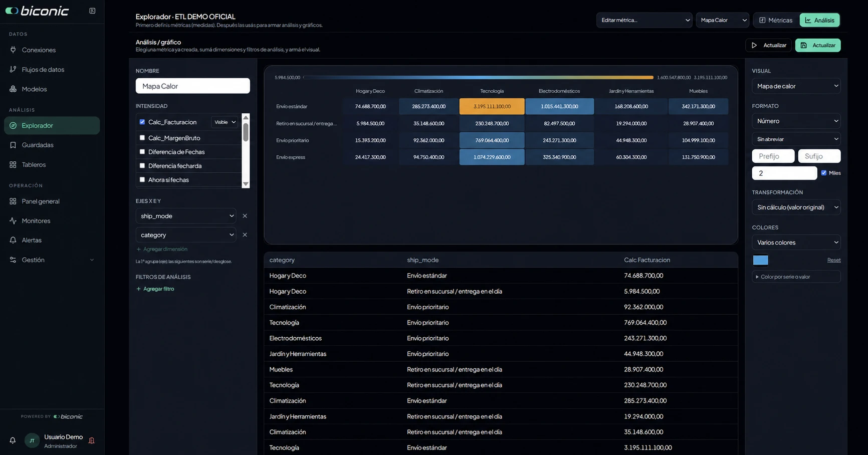
Task: Click the Gestión settings icon
Action: pos(13,260)
